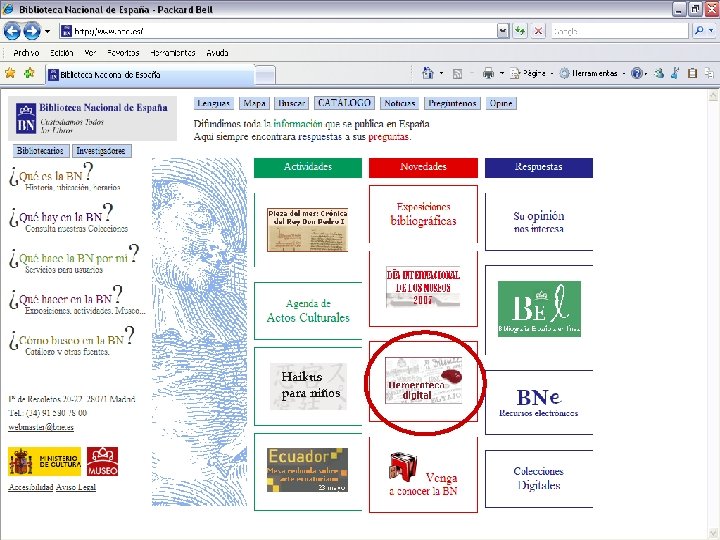Click the Print icon
The height and width of the screenshot is (540, 720).
click(x=489, y=73)
